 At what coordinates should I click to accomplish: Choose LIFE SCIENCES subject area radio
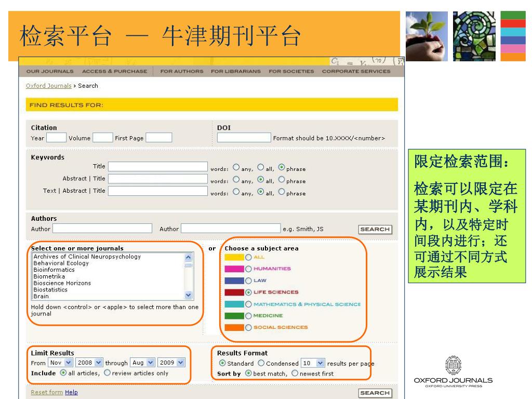point(248,292)
